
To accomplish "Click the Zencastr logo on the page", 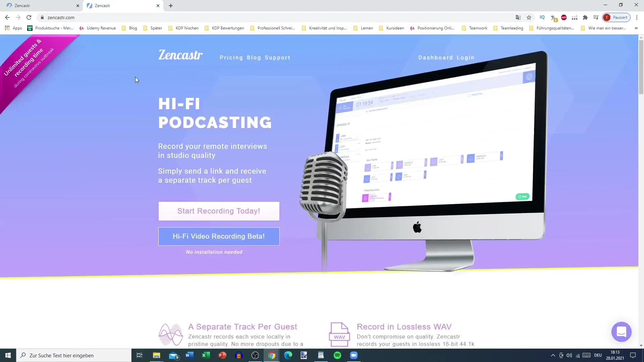I will (x=180, y=55).
